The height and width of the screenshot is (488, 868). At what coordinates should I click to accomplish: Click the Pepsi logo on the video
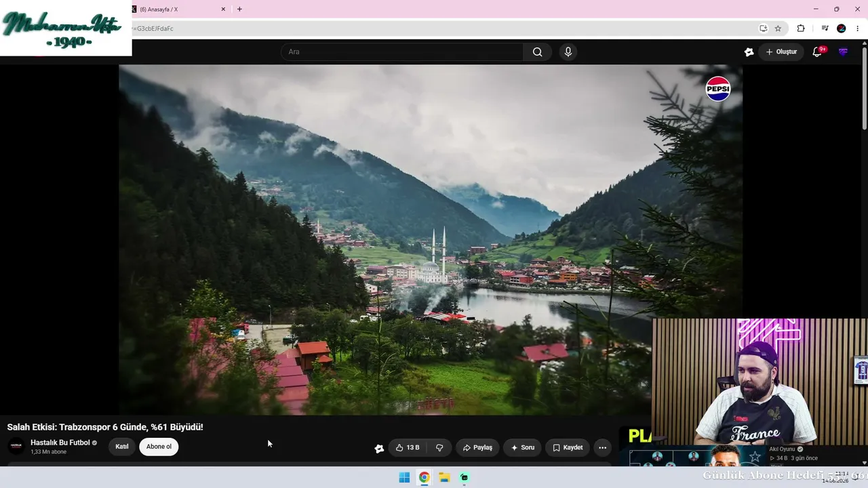point(718,89)
